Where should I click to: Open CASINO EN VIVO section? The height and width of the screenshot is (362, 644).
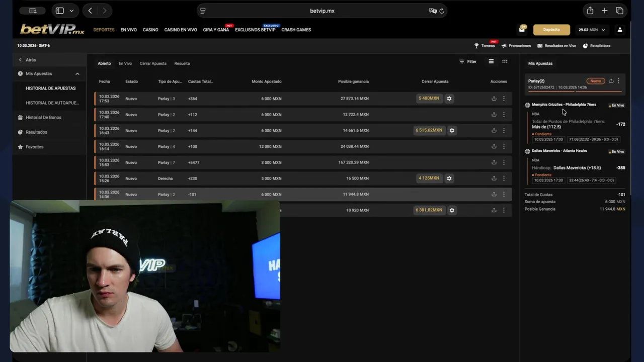pos(181,30)
